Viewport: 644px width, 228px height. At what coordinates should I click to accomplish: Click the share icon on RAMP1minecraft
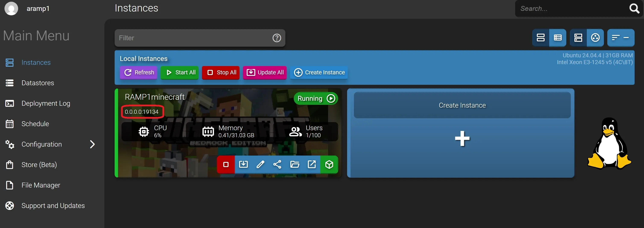click(x=277, y=164)
